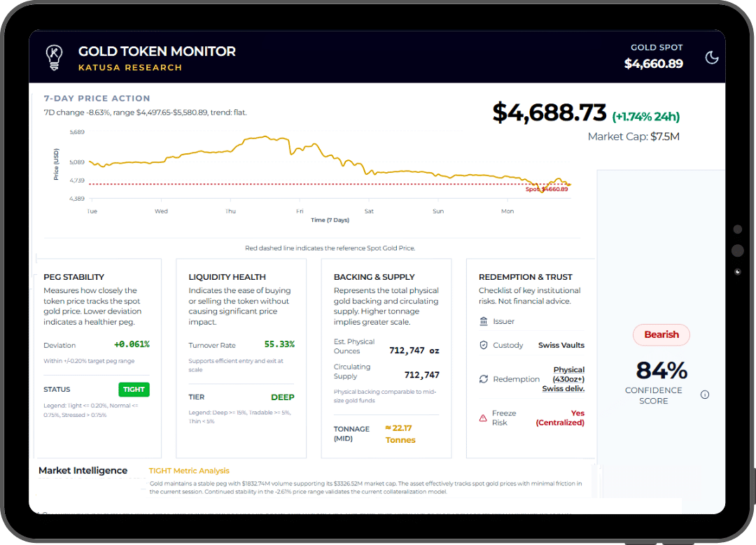This screenshot has width=756, height=545.
Task: Open the Physical (430oz+) Swiss deliv. link
Action: (x=563, y=379)
